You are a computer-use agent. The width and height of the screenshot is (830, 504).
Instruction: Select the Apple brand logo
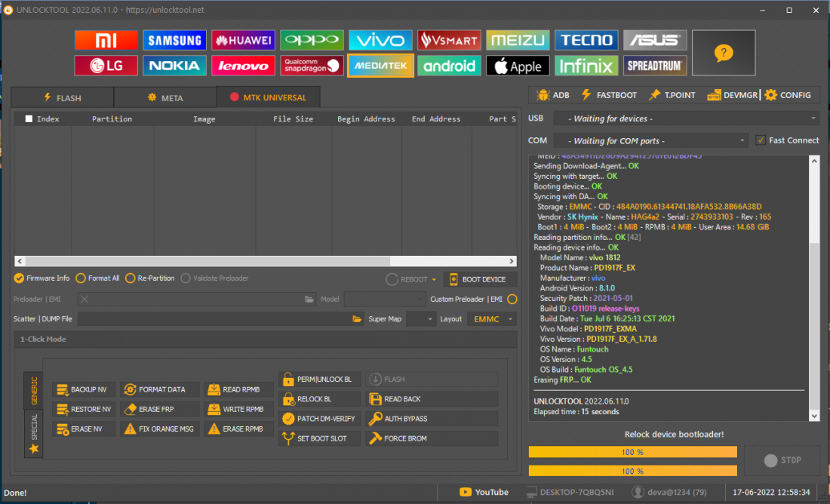pos(518,66)
